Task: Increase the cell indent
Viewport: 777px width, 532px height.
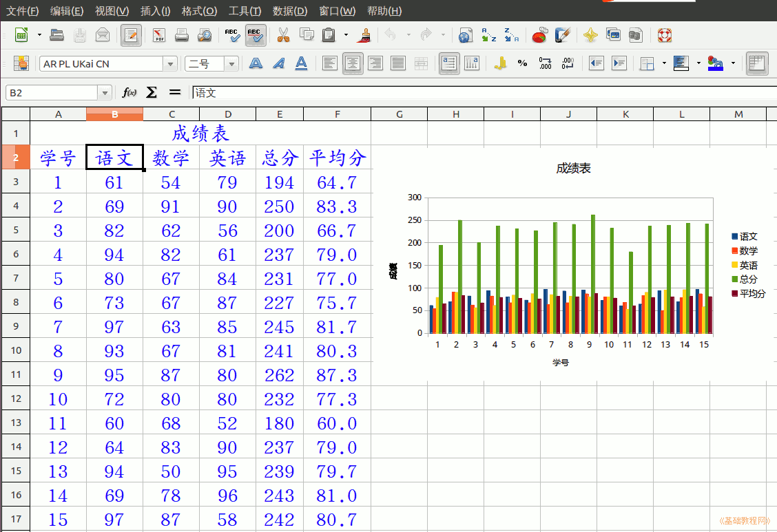Action: (619, 63)
